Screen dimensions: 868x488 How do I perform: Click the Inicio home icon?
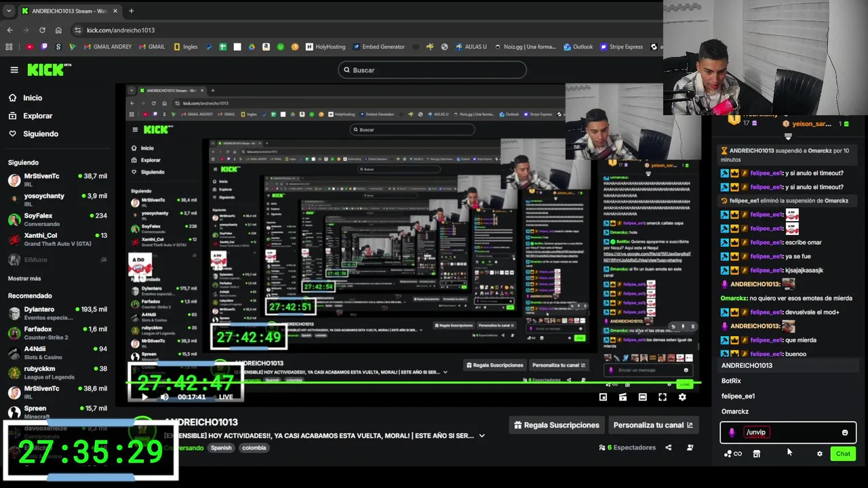(12, 98)
